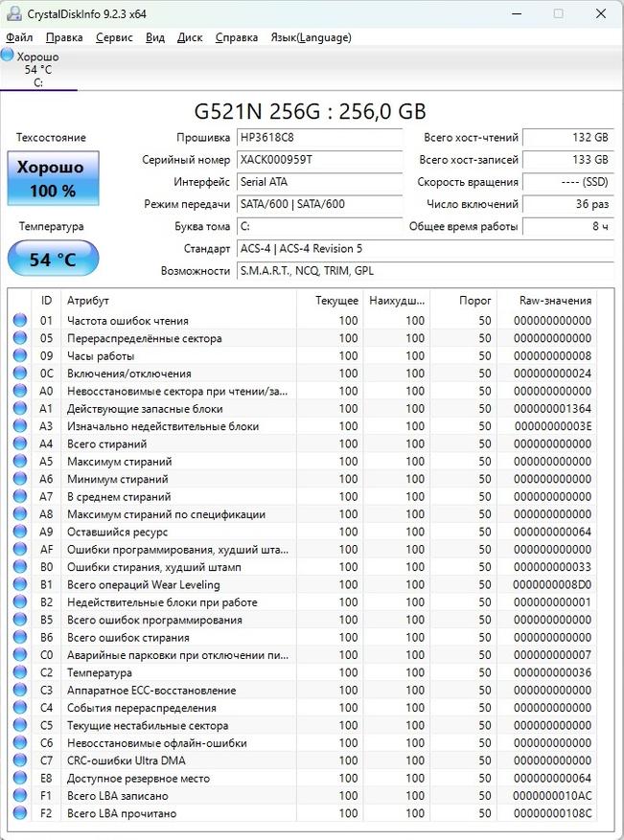Open the Правка menu
The height and width of the screenshot is (840, 624).
coord(64,37)
